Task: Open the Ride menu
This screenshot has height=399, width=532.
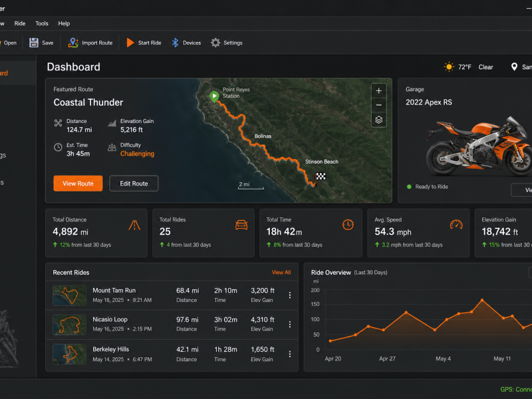Action: click(20, 23)
